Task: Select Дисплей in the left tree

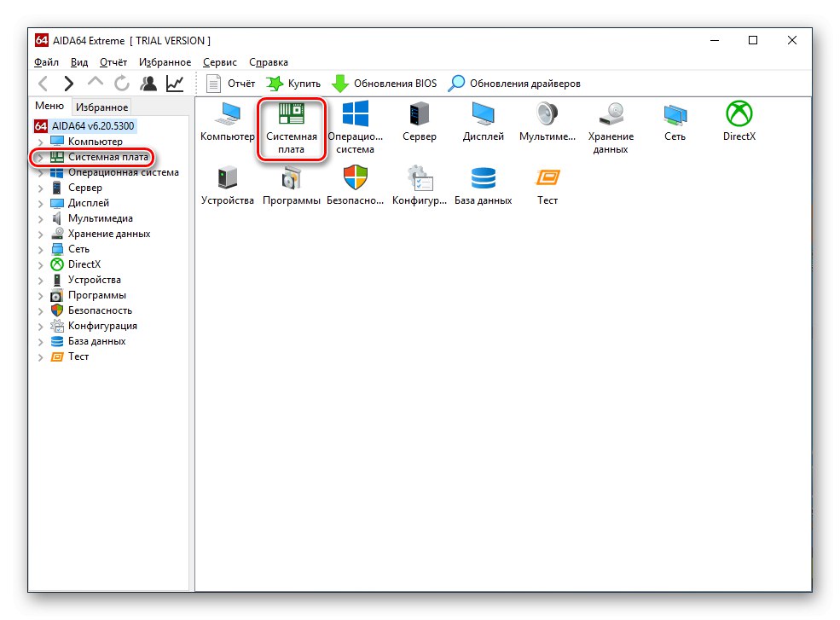Action: point(89,203)
